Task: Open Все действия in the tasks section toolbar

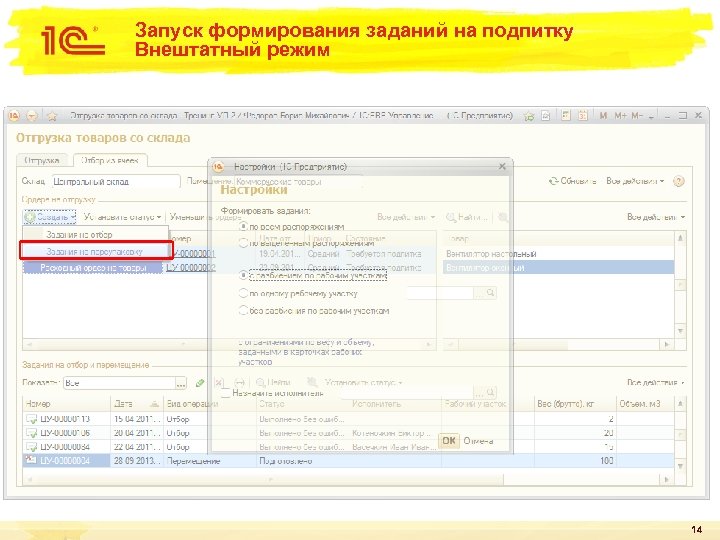Action: click(656, 382)
